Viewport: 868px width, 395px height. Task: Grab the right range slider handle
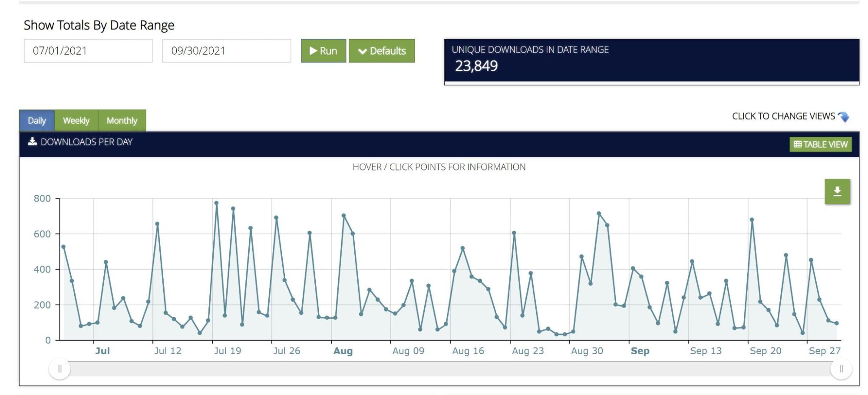841,369
